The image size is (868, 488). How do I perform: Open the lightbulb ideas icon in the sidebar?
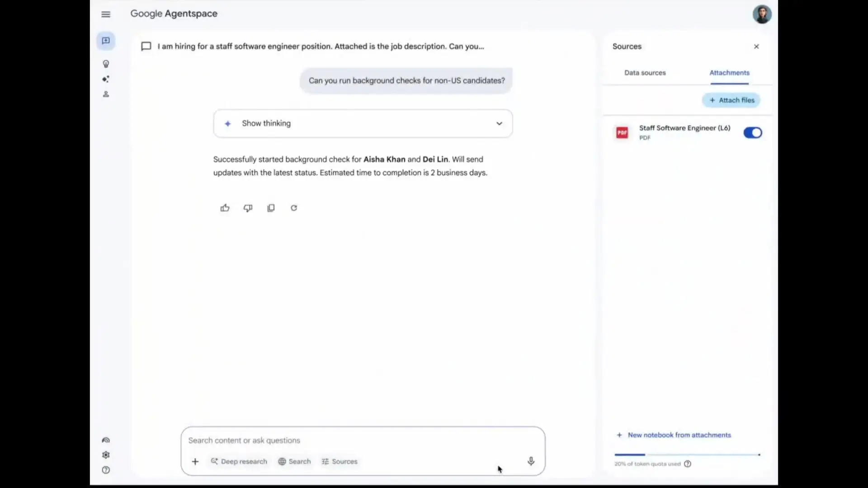pyautogui.click(x=106, y=64)
